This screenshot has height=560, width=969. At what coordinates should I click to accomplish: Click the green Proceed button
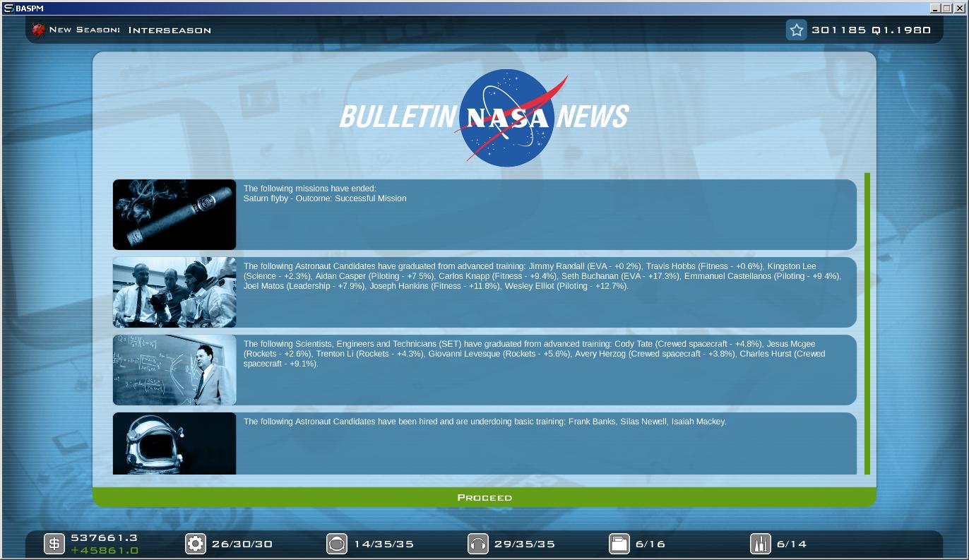[484, 497]
